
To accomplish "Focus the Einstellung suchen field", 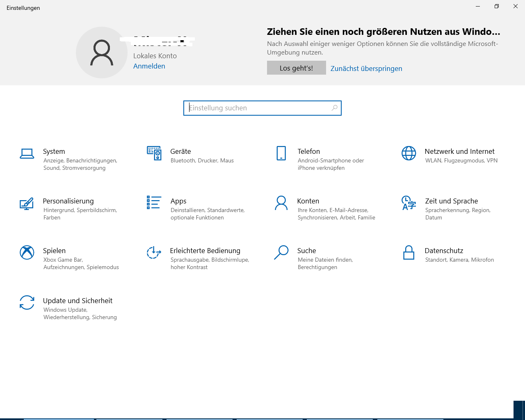I will (262, 108).
